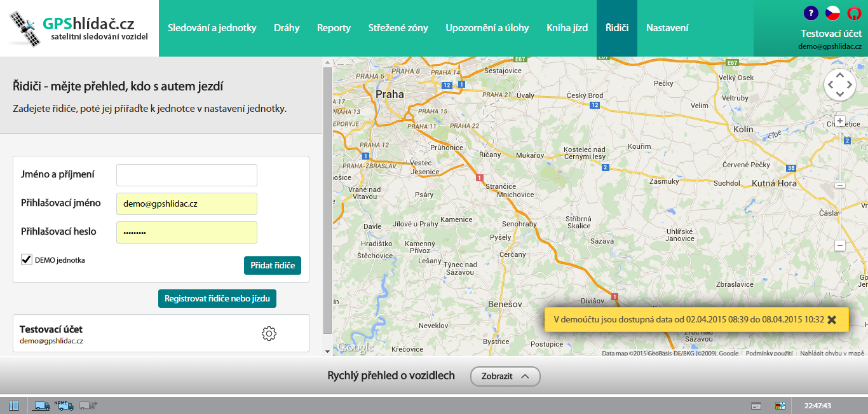Toggle the blue panel layout icon
The width and height of the screenshot is (868, 414).
(x=14, y=405)
